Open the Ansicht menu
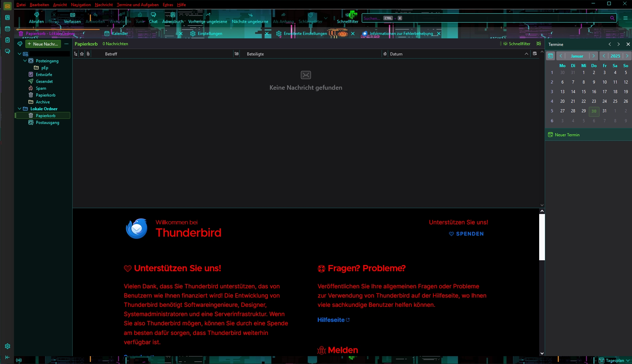This screenshot has height=364, width=632. click(60, 5)
